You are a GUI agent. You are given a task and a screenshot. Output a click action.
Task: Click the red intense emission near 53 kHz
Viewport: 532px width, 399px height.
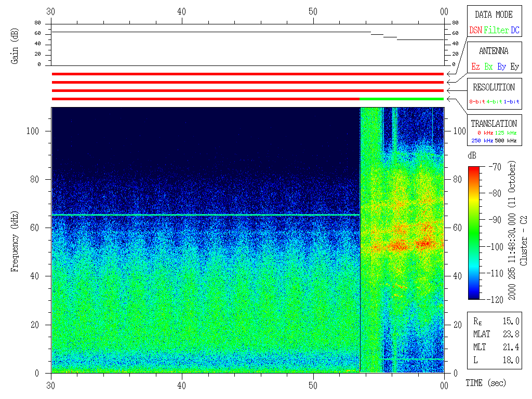[400, 245]
